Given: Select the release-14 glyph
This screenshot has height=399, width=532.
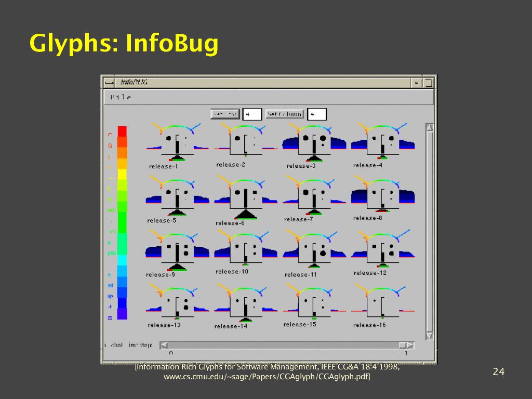Looking at the screenshot, I should click(x=245, y=305).
